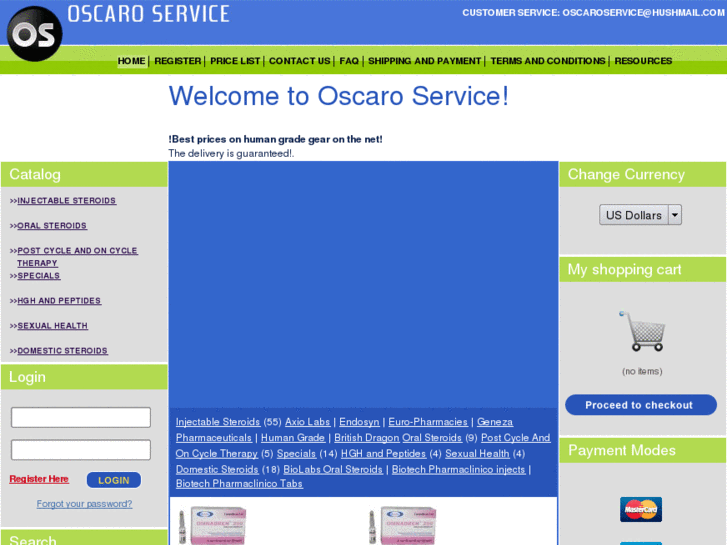Open Resources menu item
The image size is (727, 545).
click(643, 61)
